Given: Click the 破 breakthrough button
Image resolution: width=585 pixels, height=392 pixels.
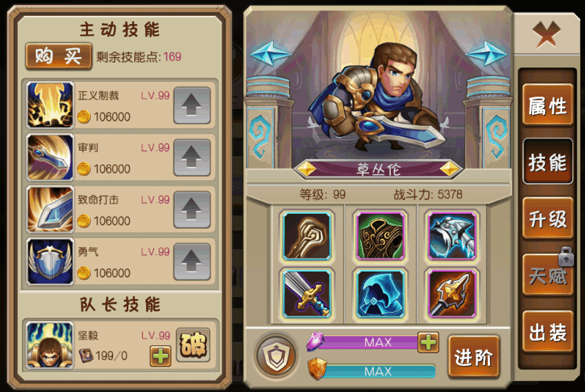Looking at the screenshot, I should click(x=193, y=345).
